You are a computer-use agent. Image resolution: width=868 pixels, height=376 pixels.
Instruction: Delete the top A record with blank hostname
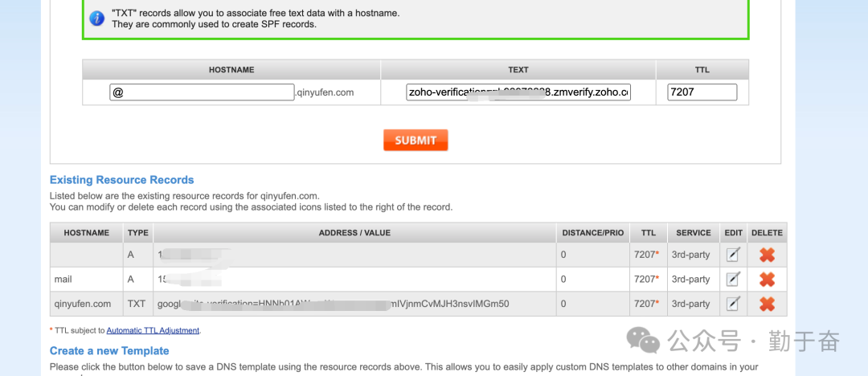tap(767, 255)
